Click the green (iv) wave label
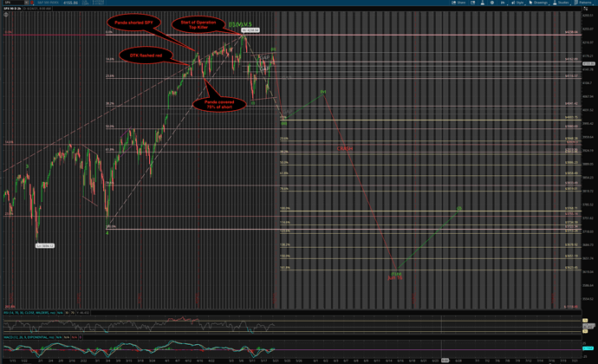 pyautogui.click(x=322, y=92)
